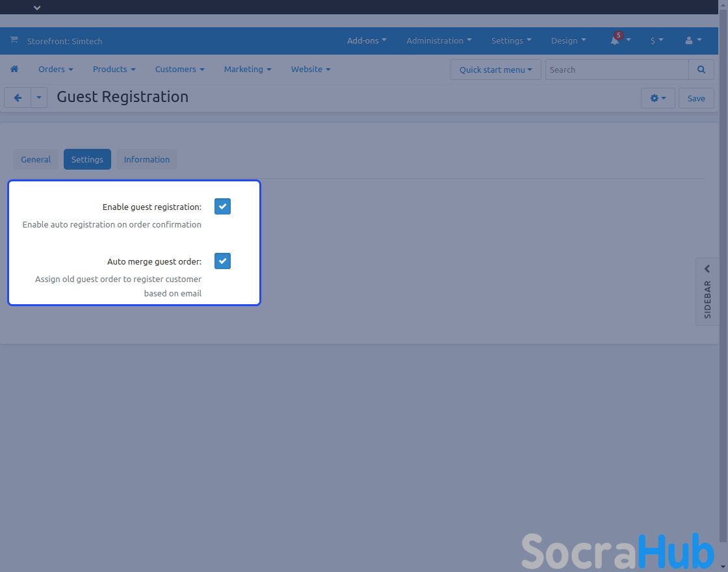Open the gear actions menu
Viewport: 728px width, 572px height.
[x=658, y=98]
